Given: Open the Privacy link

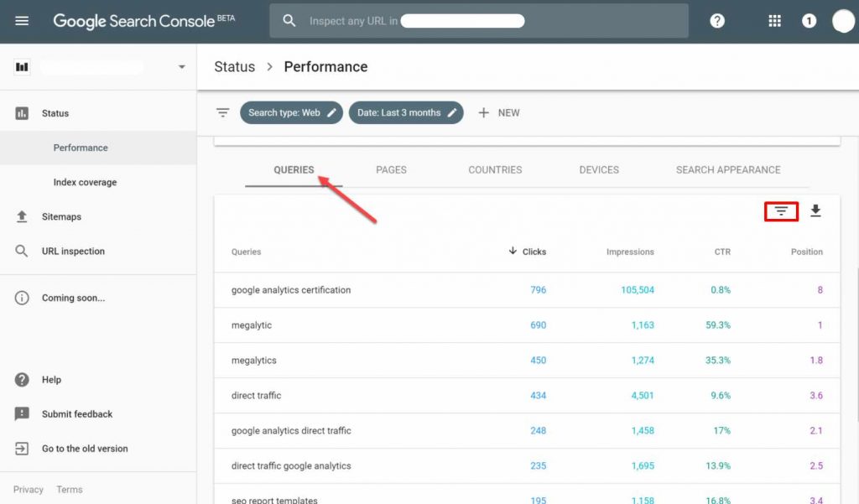Looking at the screenshot, I should click(29, 489).
